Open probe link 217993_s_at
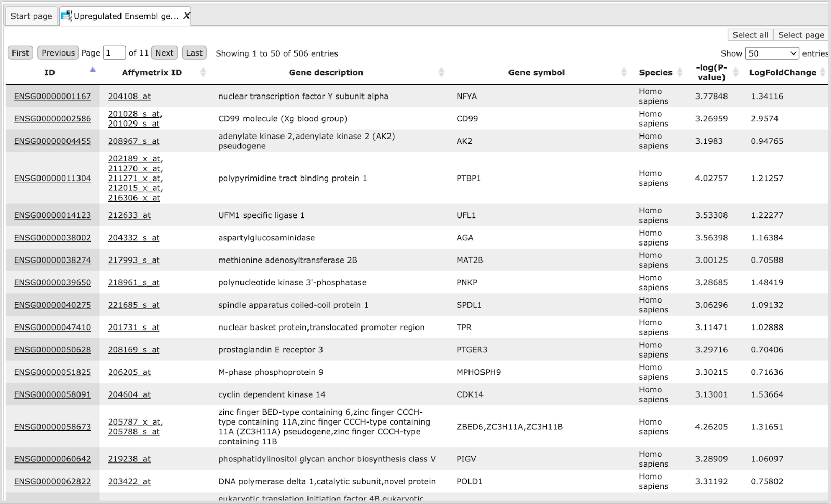Screen dimensions: 831x504 point(134,260)
